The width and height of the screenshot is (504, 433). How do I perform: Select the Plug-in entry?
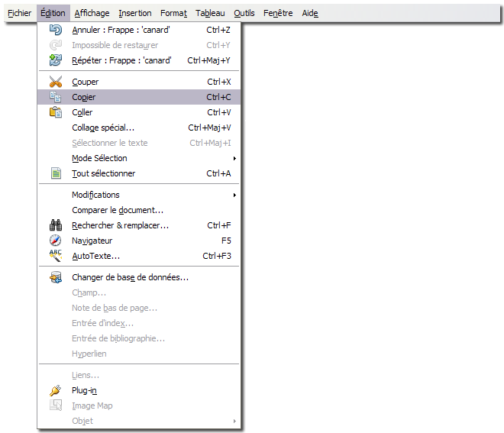coord(139,390)
